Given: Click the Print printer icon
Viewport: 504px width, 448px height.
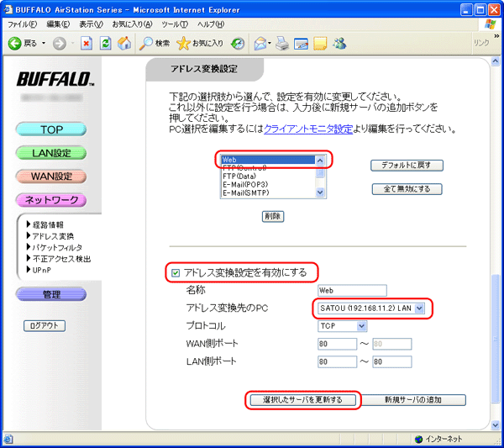Looking at the screenshot, I should point(282,43).
